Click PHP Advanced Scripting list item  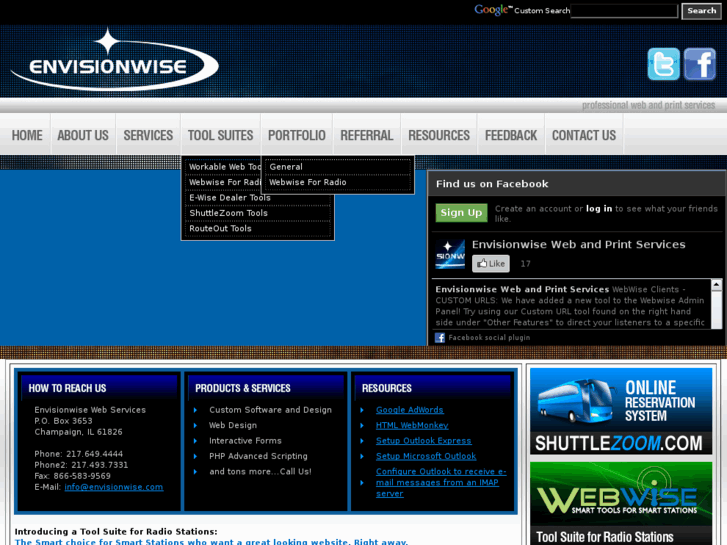(258, 456)
